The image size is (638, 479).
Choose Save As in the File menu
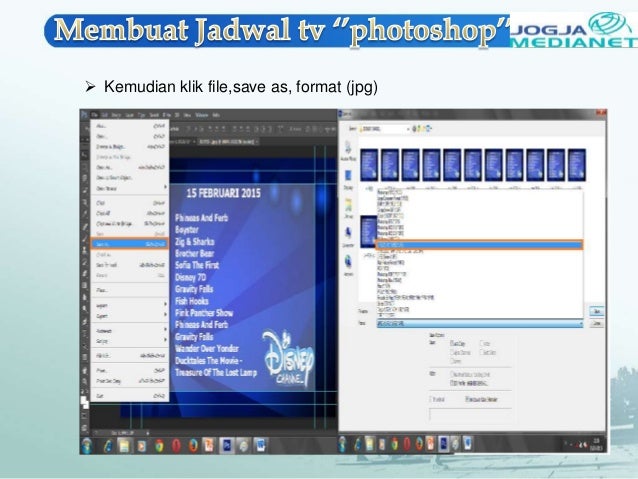coord(129,244)
